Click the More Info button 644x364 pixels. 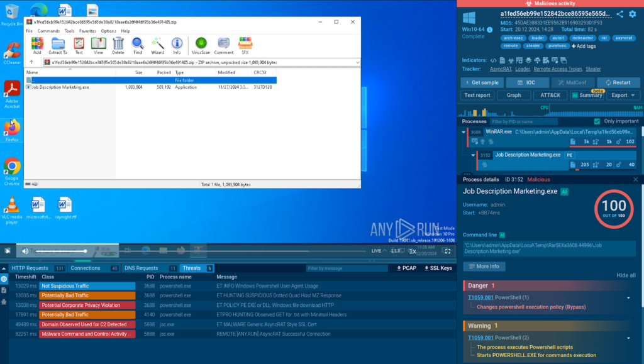[484, 267]
